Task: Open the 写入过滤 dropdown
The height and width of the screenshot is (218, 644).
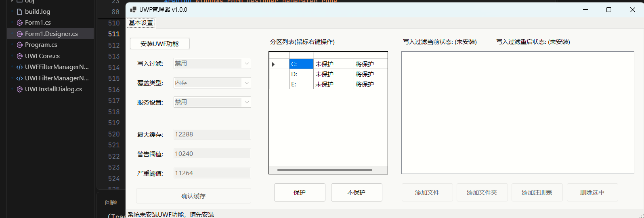Action: pos(247,63)
